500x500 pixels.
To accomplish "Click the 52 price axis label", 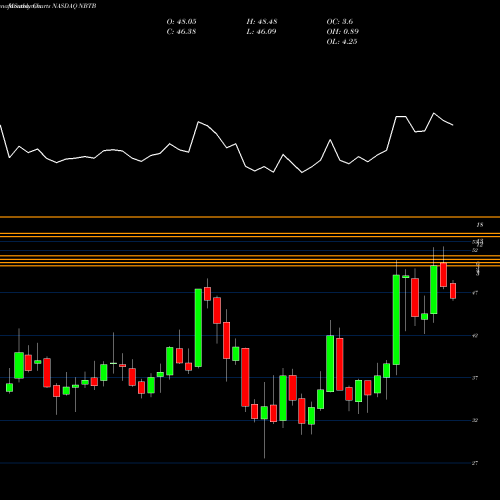I will click(x=475, y=250).
